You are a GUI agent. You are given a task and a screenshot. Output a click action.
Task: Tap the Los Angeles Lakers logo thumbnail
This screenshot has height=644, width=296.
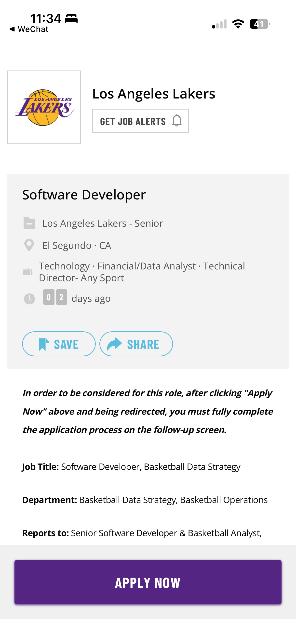click(44, 107)
